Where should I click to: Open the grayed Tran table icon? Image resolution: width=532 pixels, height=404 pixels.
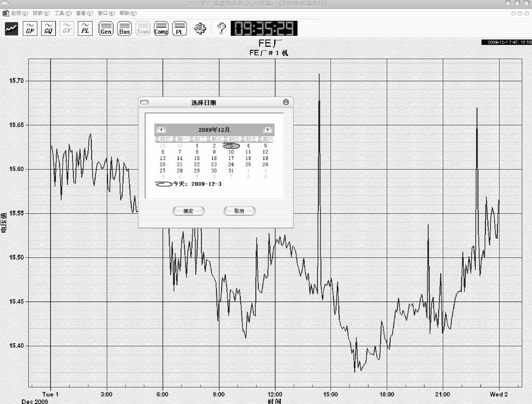[143, 29]
